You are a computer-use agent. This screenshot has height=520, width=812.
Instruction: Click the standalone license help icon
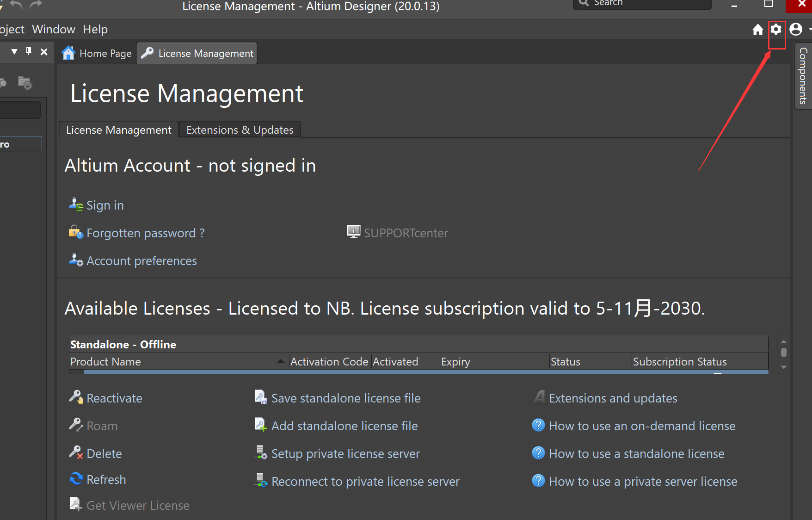pyautogui.click(x=538, y=452)
